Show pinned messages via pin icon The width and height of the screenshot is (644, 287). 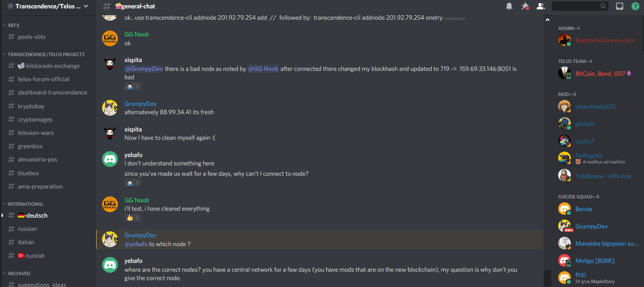click(525, 6)
